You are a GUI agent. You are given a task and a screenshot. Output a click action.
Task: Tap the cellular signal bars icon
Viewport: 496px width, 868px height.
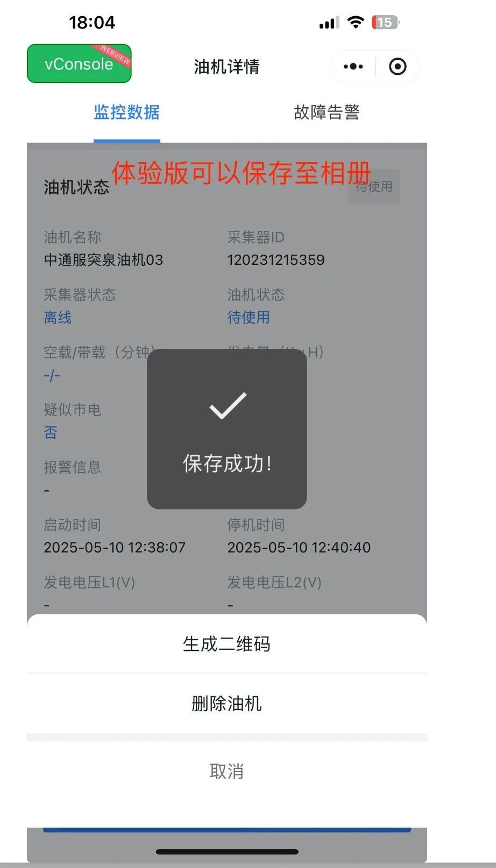coord(329,23)
